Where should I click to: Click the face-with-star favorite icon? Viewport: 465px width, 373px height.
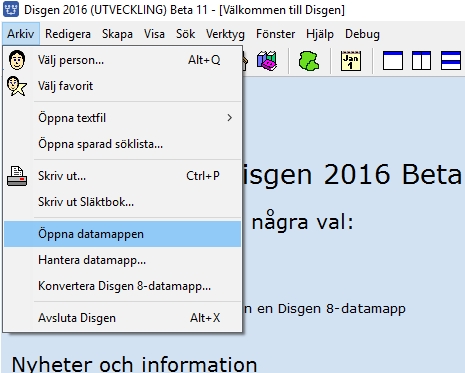(17, 86)
